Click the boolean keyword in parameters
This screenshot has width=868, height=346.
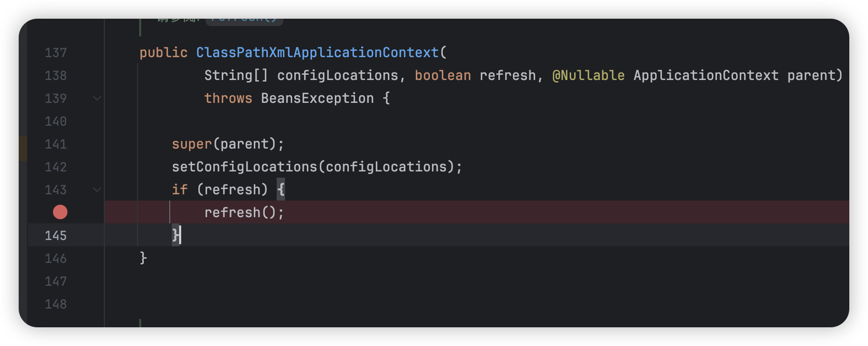pyautogui.click(x=443, y=75)
